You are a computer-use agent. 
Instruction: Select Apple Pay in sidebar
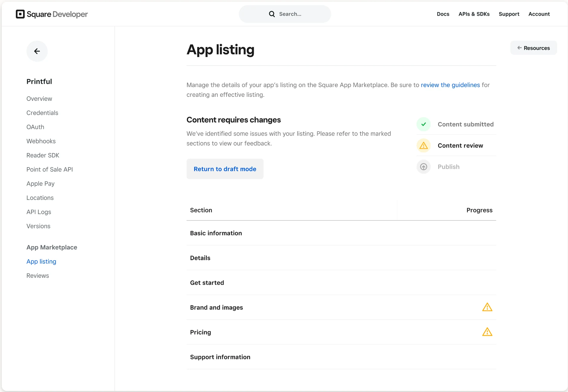40,184
